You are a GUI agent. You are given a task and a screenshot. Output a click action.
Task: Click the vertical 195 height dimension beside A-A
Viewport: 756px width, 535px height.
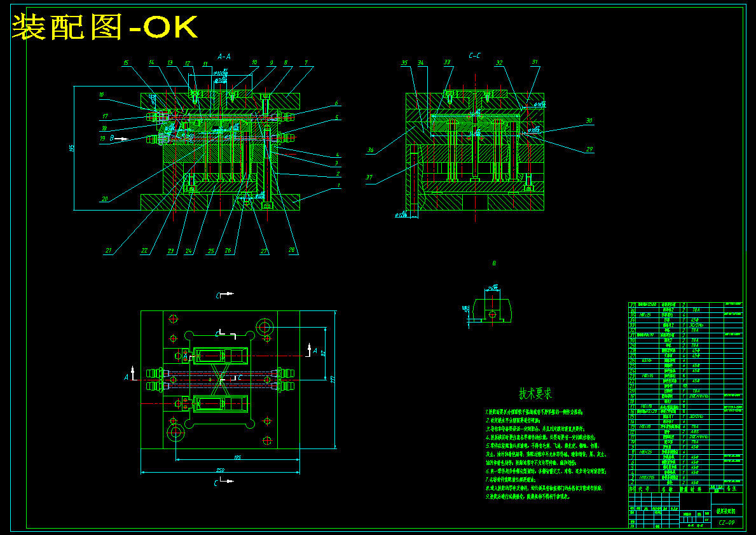72,149
